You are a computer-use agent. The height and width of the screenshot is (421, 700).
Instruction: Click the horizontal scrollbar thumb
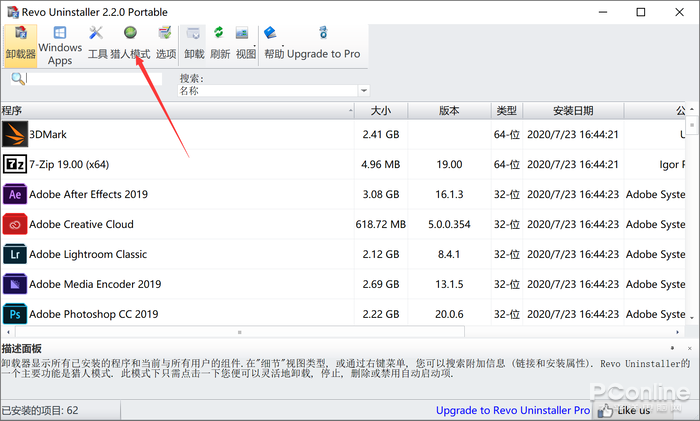coord(240,332)
